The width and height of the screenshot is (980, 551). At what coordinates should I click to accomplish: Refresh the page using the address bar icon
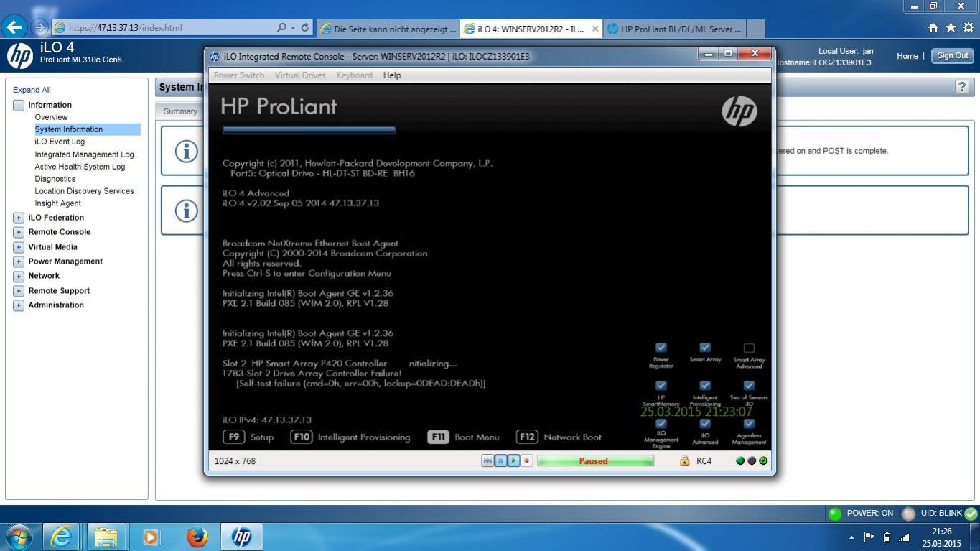[304, 28]
